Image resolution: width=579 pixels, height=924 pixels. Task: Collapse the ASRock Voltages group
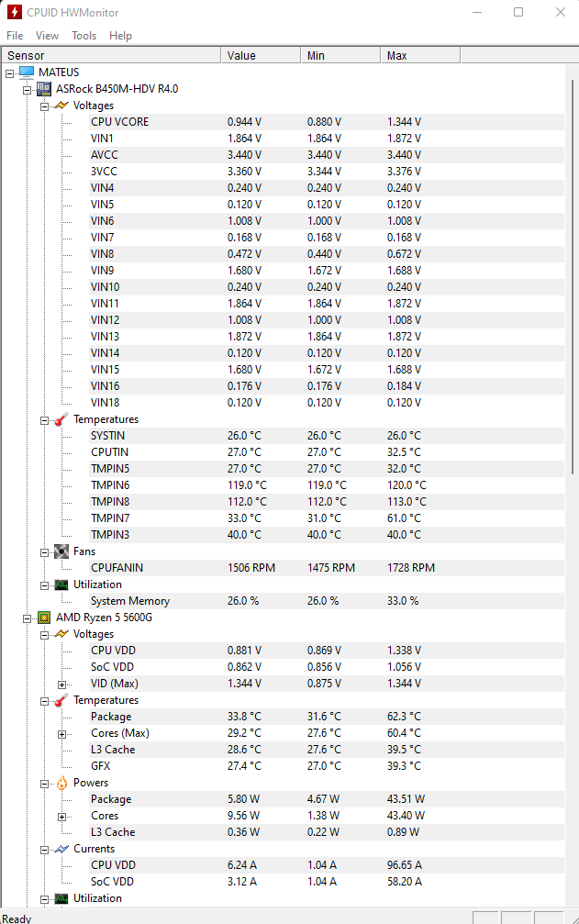point(44,106)
